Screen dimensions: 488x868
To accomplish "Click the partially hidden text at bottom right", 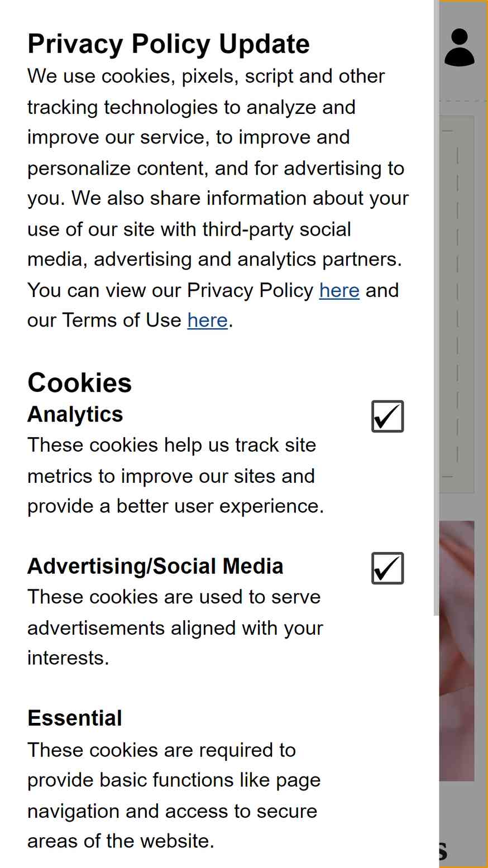I will pyautogui.click(x=443, y=851).
